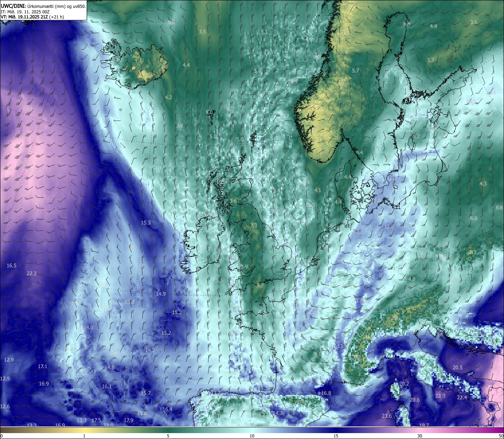Select the map value 8.0
Screen dimensions: 504x439
pyautogui.click(x=171, y=22)
